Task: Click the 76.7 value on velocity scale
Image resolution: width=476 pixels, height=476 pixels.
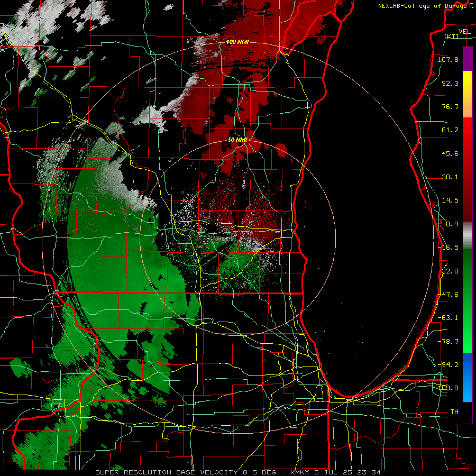Action: click(450, 106)
